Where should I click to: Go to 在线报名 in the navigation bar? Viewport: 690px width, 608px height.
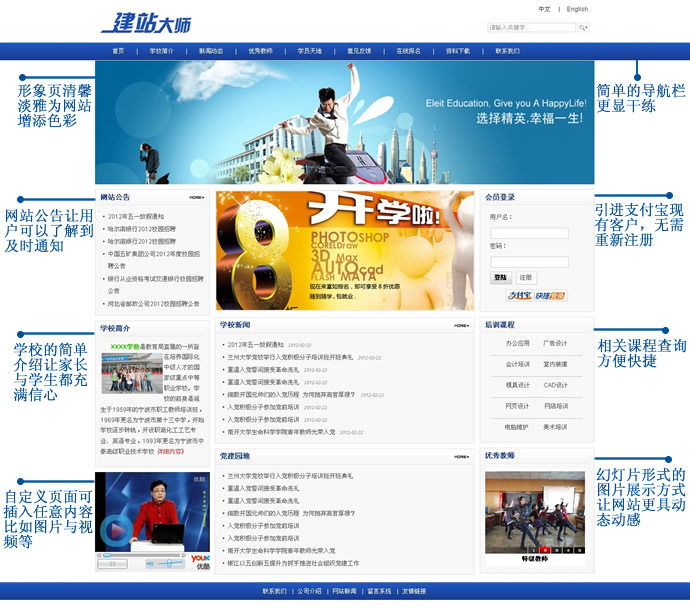tap(408, 50)
